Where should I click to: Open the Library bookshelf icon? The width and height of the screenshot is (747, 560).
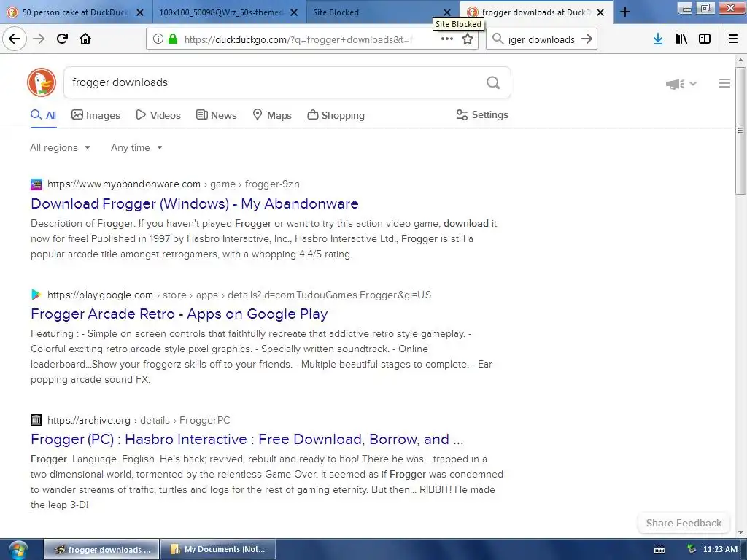(681, 39)
